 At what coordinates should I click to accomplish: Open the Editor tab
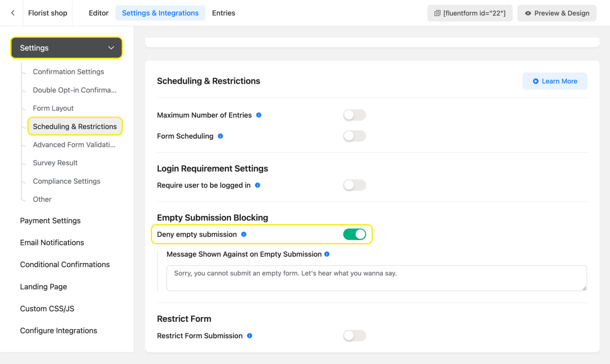point(98,13)
